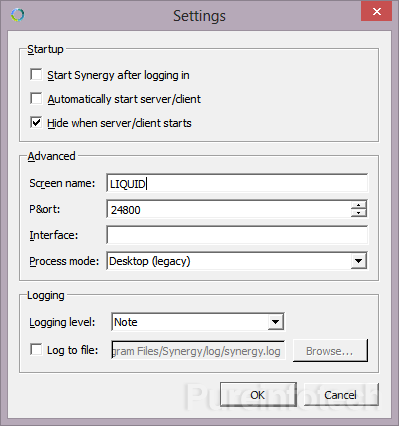Cancel the Settings dialog

point(341,395)
